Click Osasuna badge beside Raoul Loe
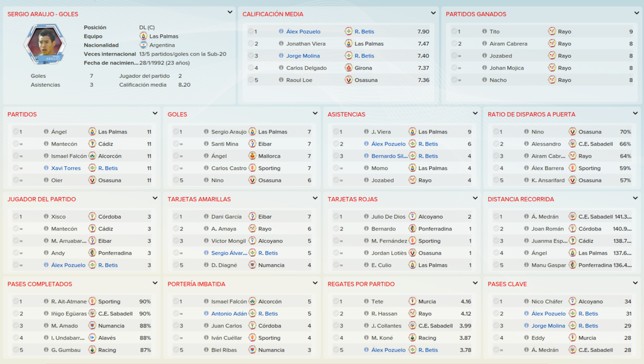This screenshot has height=364, width=644. coord(348,80)
